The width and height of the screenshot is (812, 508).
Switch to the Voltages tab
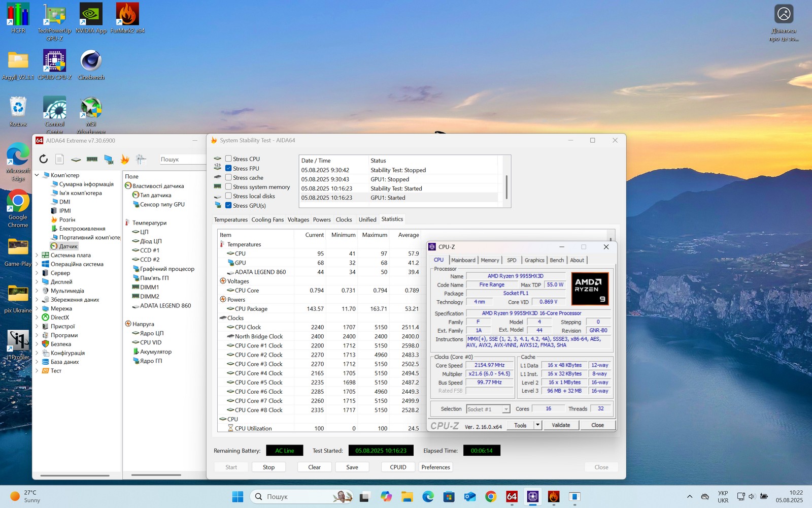click(298, 219)
